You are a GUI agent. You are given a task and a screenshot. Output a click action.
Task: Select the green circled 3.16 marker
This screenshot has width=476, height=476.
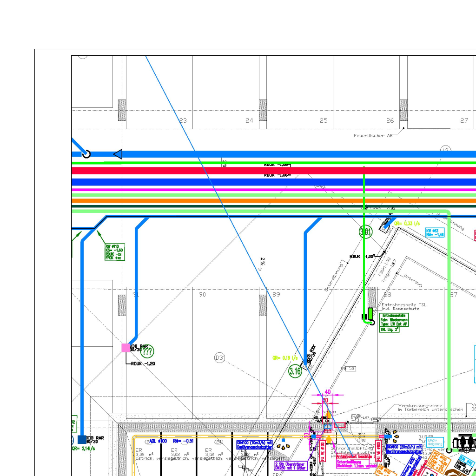point(295,371)
